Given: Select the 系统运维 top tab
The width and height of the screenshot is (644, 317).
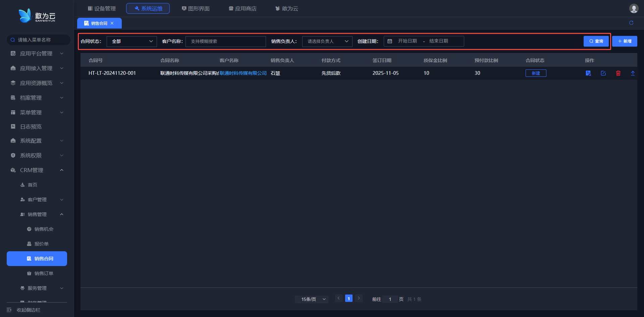Looking at the screenshot, I should (x=148, y=8).
